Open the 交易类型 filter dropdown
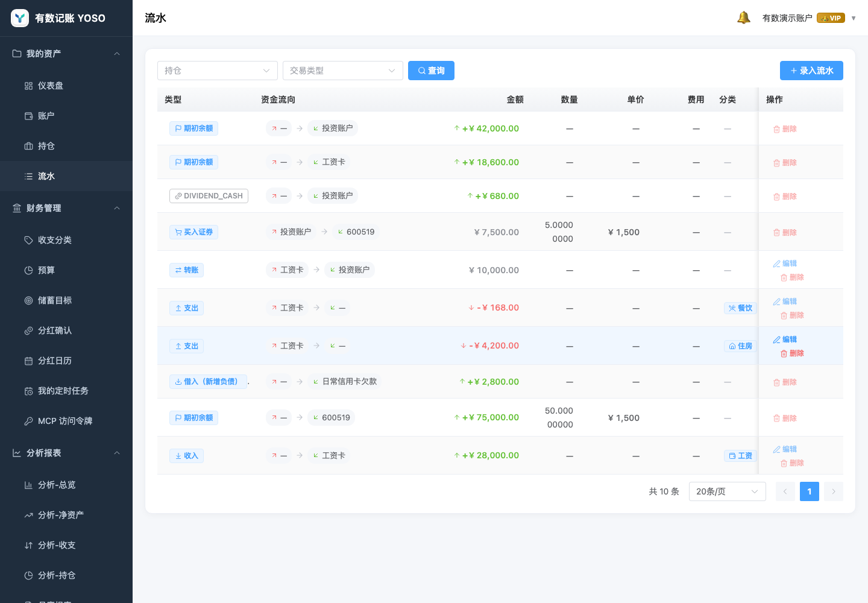The height and width of the screenshot is (603, 868). pos(343,71)
